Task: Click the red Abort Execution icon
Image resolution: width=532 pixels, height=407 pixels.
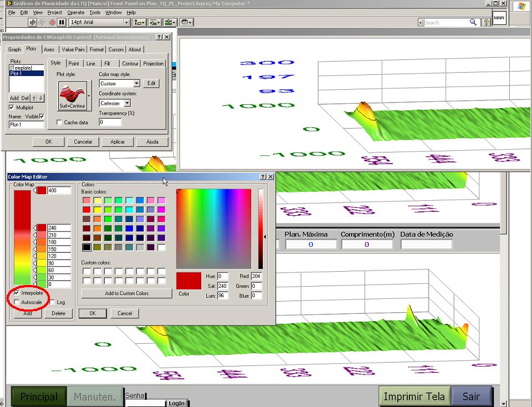Action: (x=52, y=22)
